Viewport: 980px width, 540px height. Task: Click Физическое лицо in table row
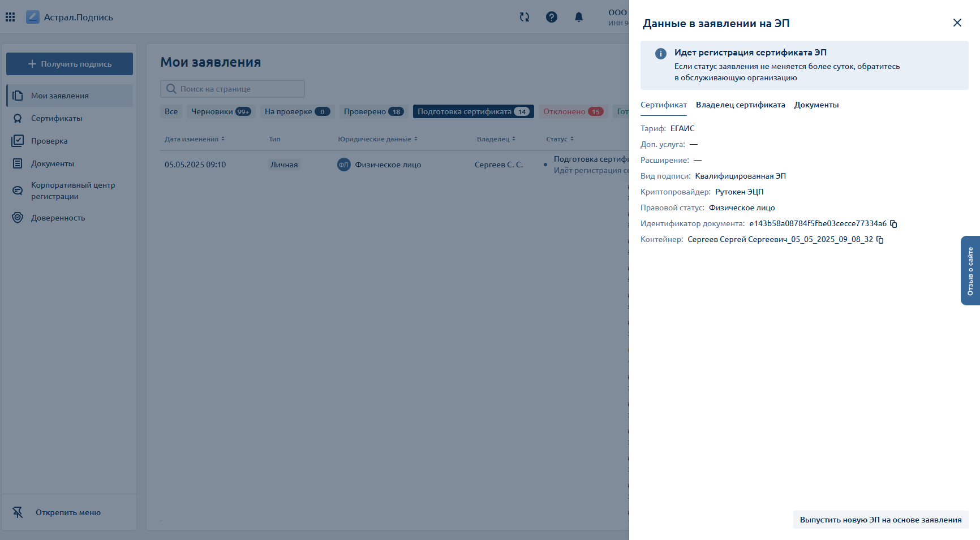tap(388, 165)
